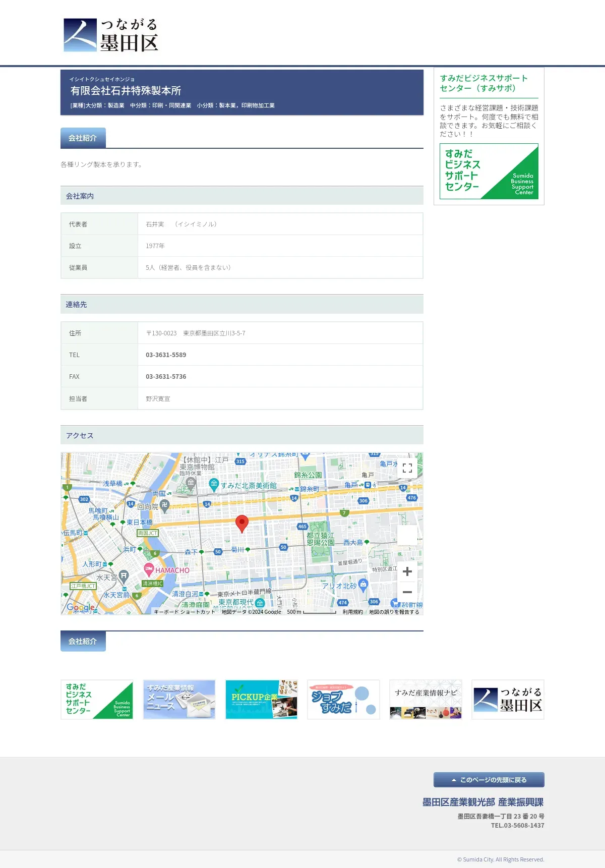Click company name 有限会社石井特殊製本所
The height and width of the screenshot is (868, 605).
(126, 91)
